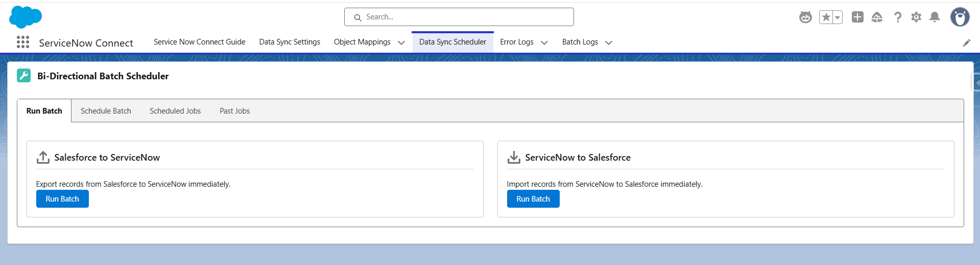Click the Salesforce cloud logo
The image size is (980, 265).
tap(25, 17)
